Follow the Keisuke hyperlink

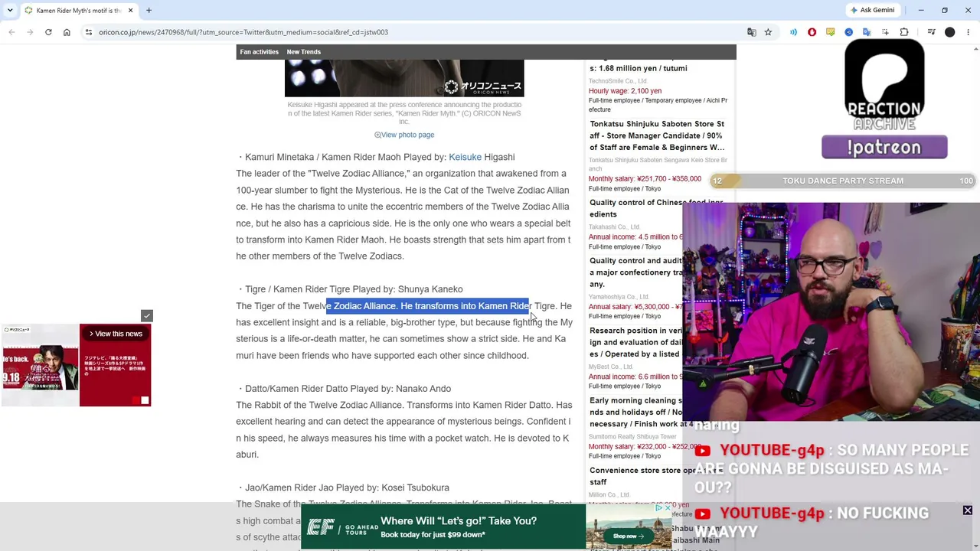pos(465,157)
